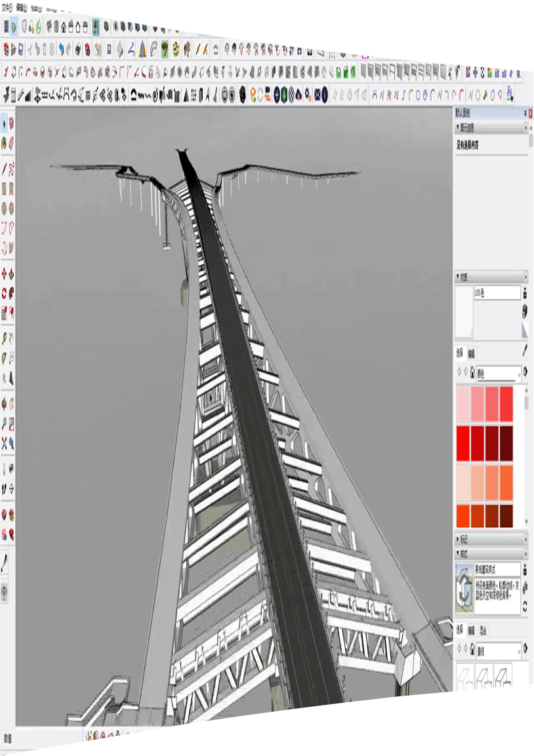534x756 pixels.
Task: Pick the lightest pink swatch
Action: 463,404
